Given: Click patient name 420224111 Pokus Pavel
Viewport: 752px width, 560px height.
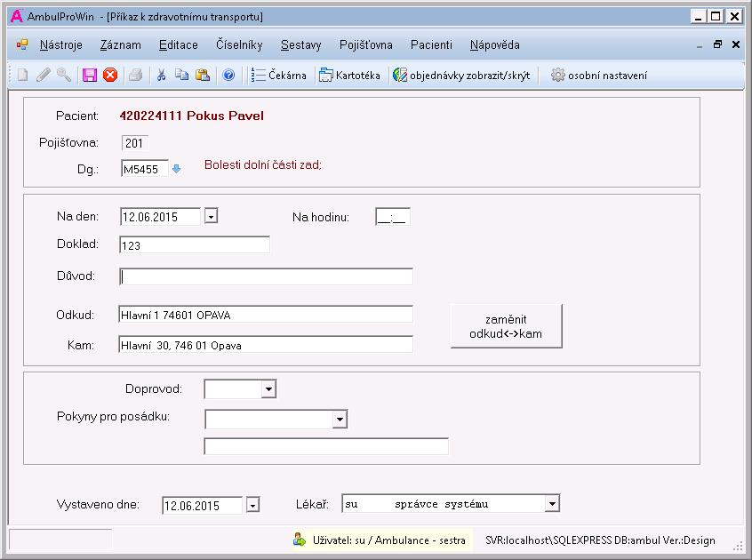Looking at the screenshot, I should tap(191, 116).
